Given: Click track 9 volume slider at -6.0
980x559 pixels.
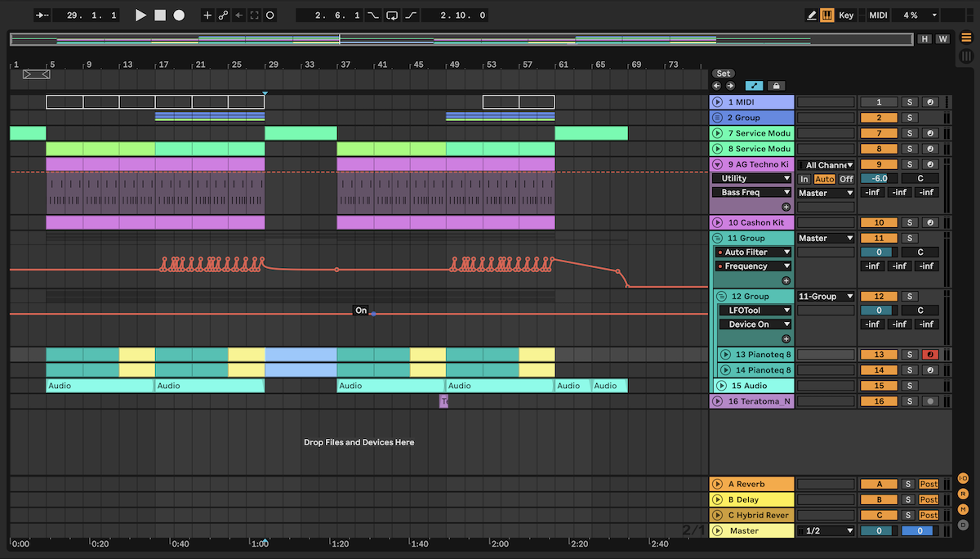Looking at the screenshot, I should click(879, 178).
